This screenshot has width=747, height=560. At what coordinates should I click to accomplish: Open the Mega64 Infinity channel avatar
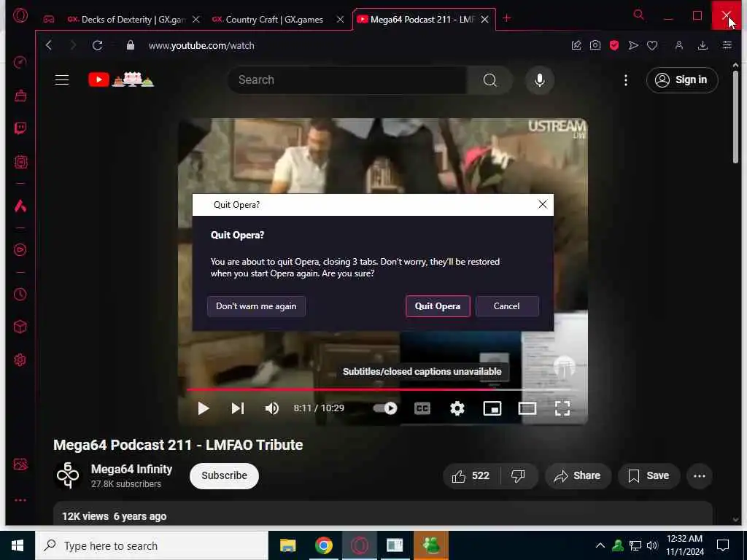[67, 475]
